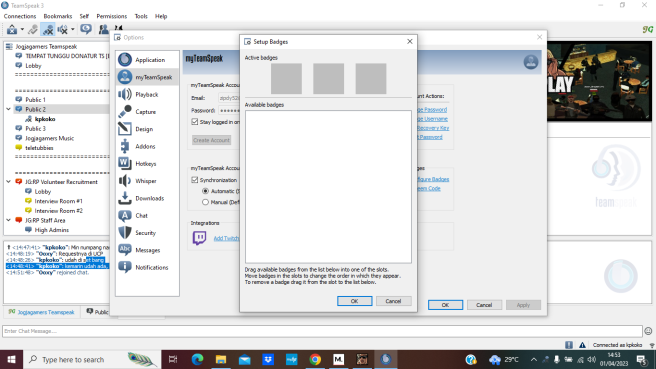Open the Bookmarks menu

(x=58, y=16)
